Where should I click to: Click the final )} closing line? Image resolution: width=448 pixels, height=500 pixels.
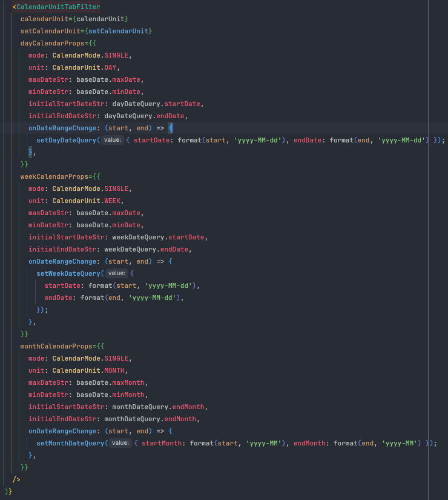tap(8, 492)
